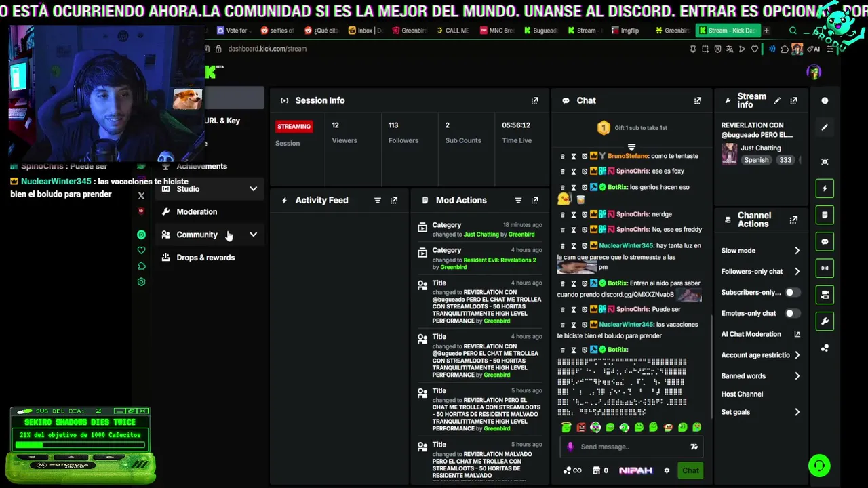Screen dimensions: 868x488
Task: Collapse the pinned gift banner in chat
Action: 631,147
